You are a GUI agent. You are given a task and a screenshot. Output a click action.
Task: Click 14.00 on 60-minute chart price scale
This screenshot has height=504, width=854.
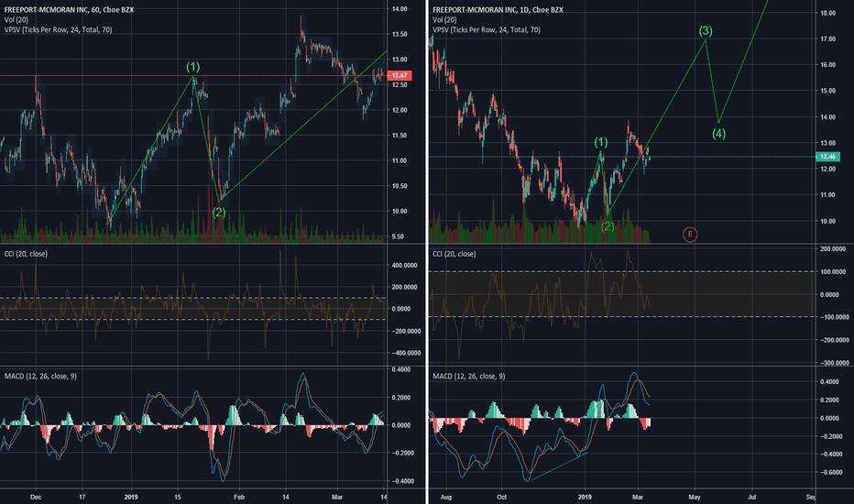[x=400, y=9]
